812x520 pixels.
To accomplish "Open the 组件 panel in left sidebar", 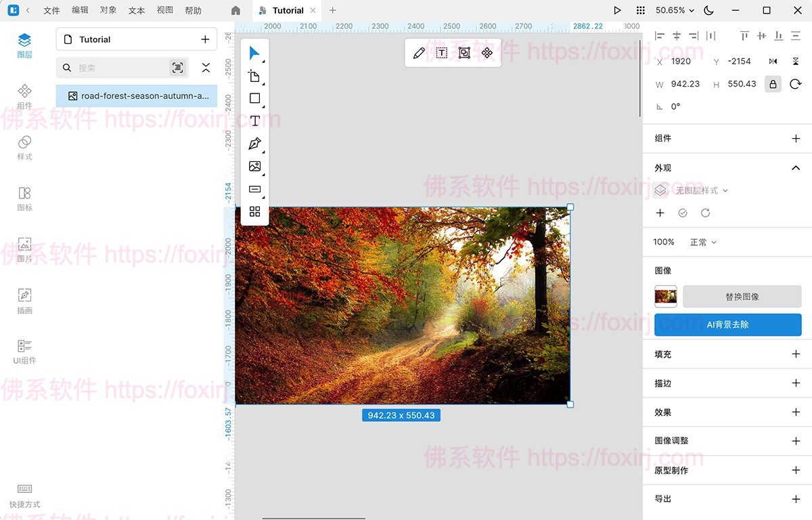I will [x=24, y=96].
